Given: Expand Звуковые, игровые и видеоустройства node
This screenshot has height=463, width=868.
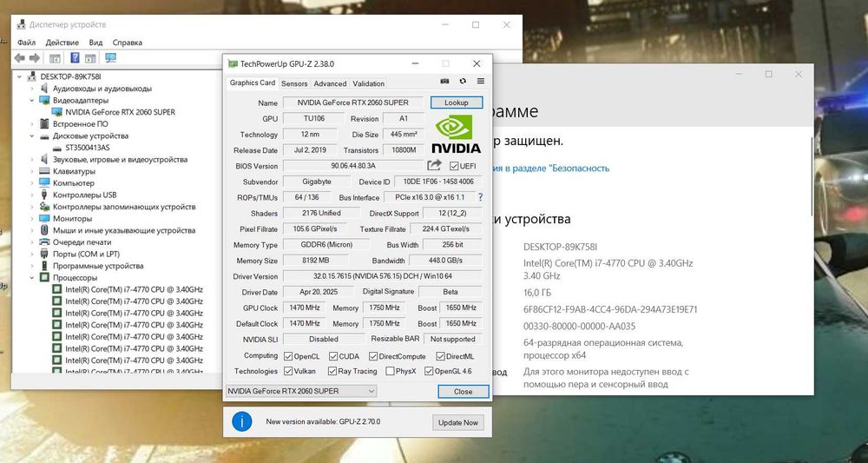Looking at the screenshot, I should [x=32, y=160].
